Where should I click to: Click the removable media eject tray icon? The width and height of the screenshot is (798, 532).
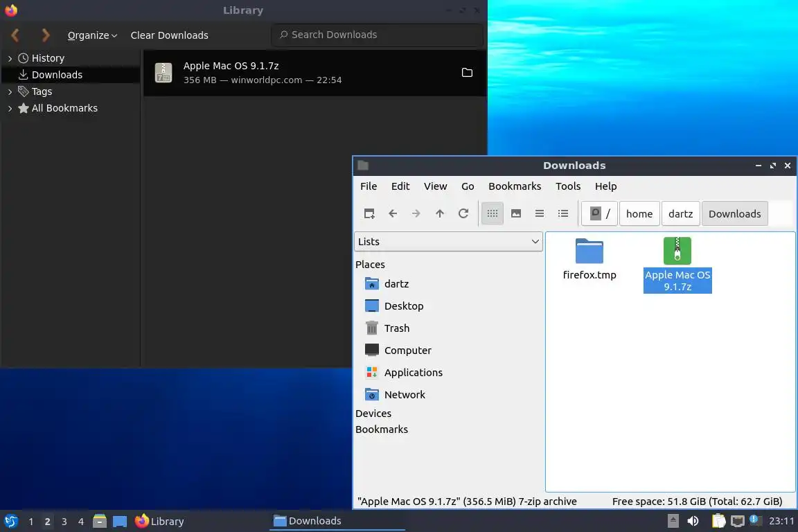click(673, 521)
